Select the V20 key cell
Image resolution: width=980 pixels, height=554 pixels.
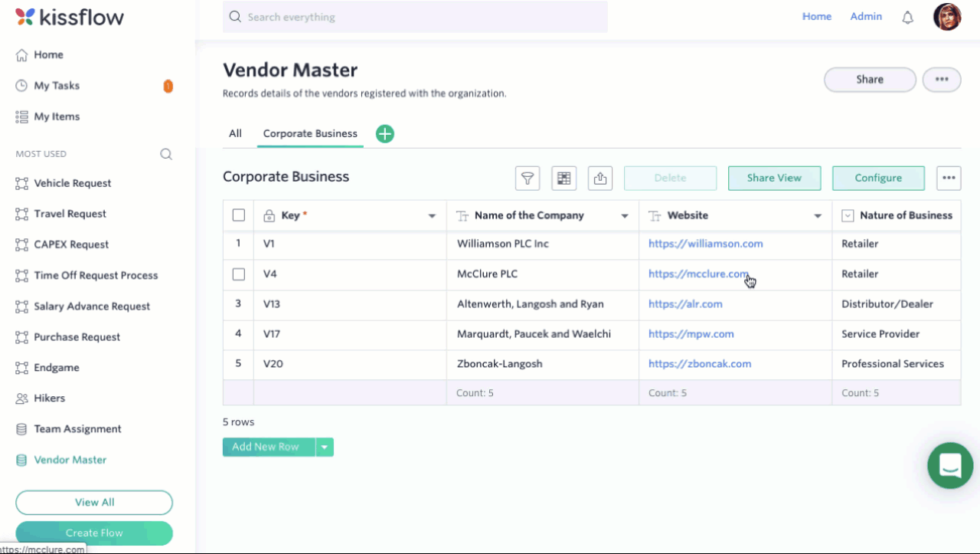click(350, 364)
